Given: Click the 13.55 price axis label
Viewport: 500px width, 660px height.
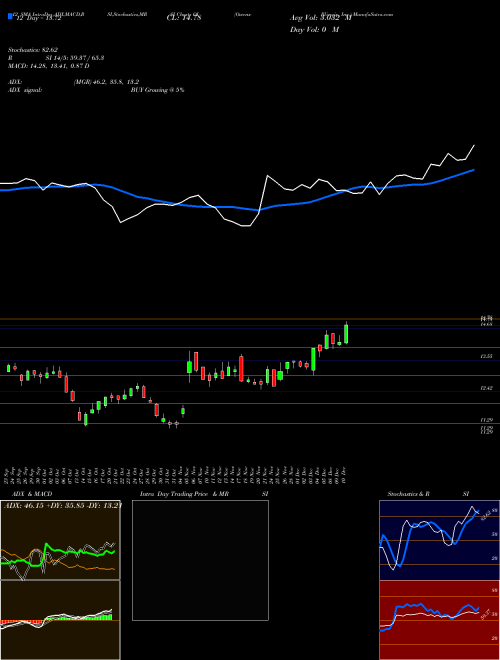Looking at the screenshot, I should [x=487, y=356].
